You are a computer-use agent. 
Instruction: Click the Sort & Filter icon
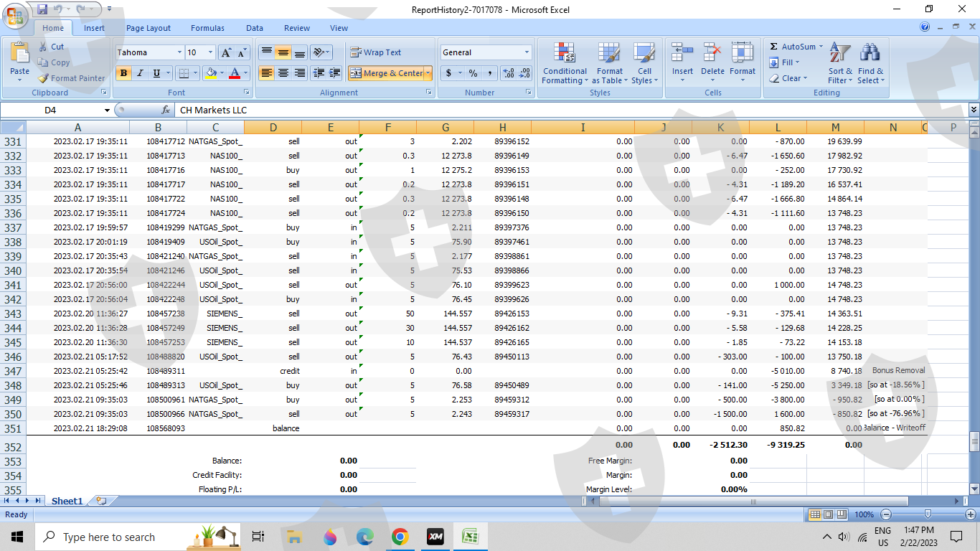pos(839,54)
